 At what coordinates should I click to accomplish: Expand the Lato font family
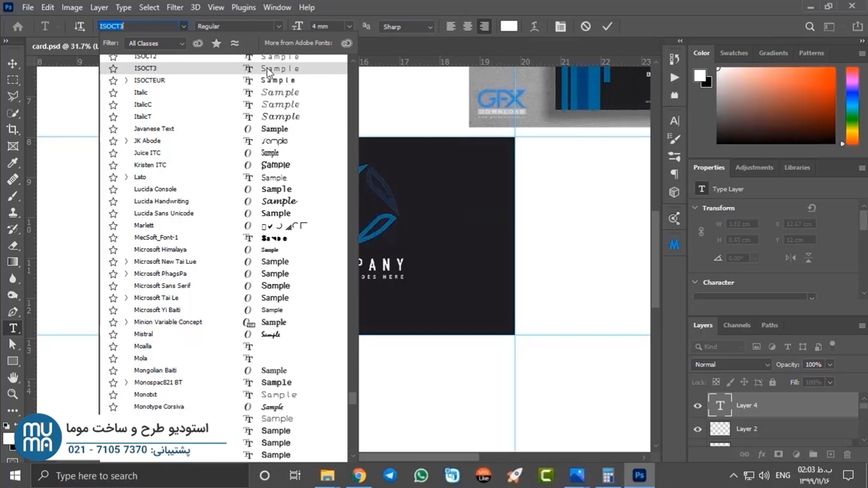(126, 177)
